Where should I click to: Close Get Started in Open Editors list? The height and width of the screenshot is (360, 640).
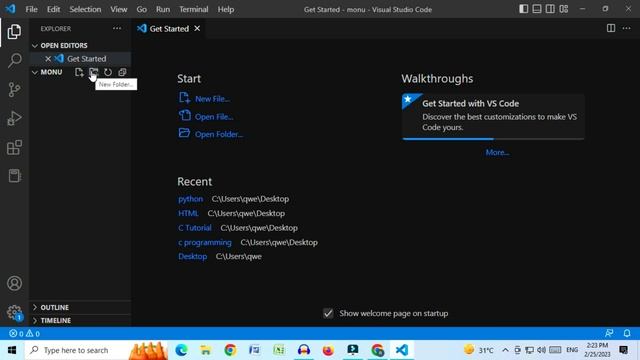(x=48, y=59)
